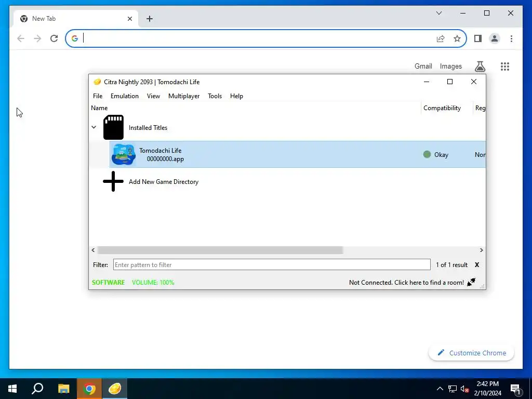Click the Citra window title icon
Image resolution: width=532 pixels, height=399 pixels.
click(97, 82)
